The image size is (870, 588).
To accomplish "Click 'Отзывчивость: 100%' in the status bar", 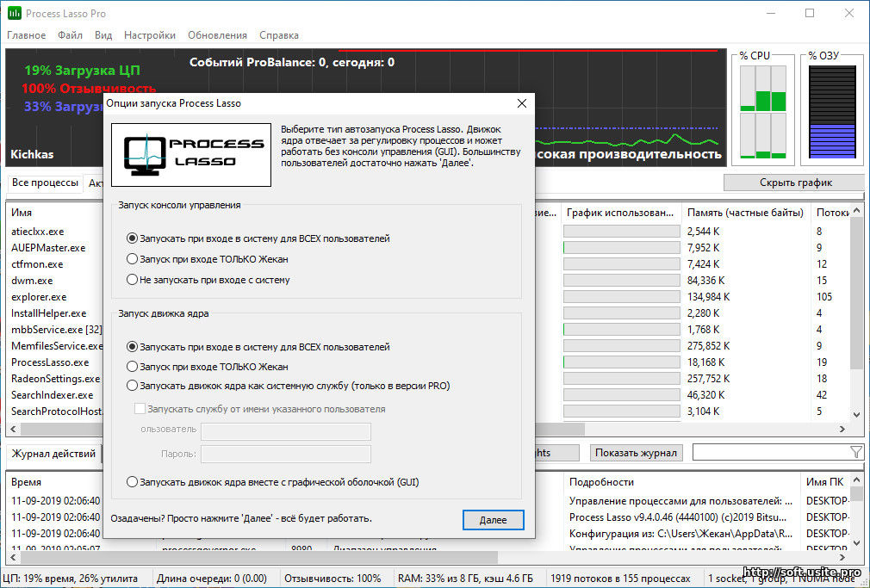I will coord(332,579).
